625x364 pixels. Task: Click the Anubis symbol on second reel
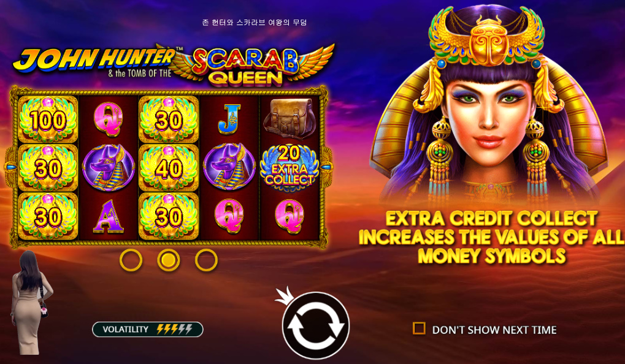pos(109,168)
